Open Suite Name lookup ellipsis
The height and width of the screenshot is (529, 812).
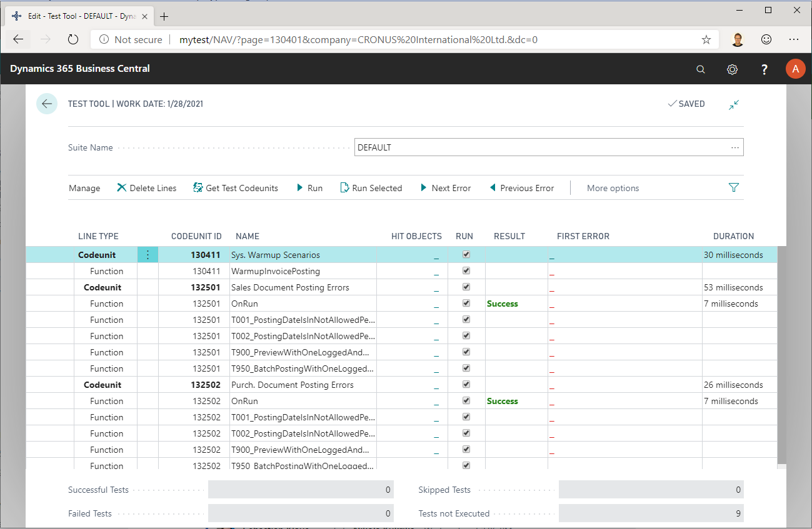[735, 147]
